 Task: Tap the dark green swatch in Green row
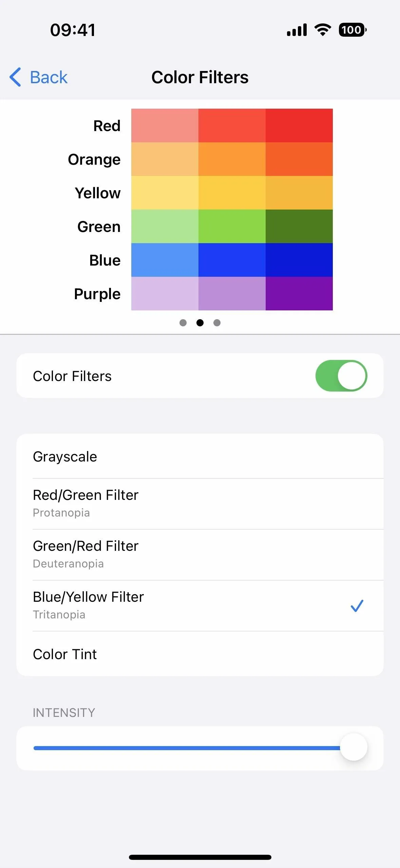pos(299,226)
